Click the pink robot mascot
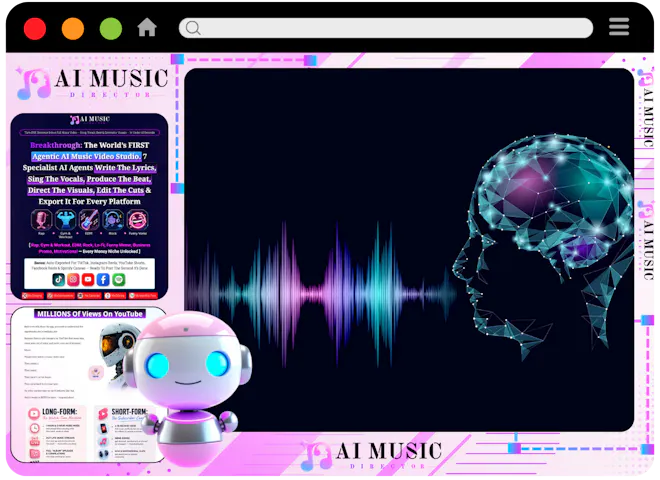Viewport: 660px width, 480px height. click(189, 389)
